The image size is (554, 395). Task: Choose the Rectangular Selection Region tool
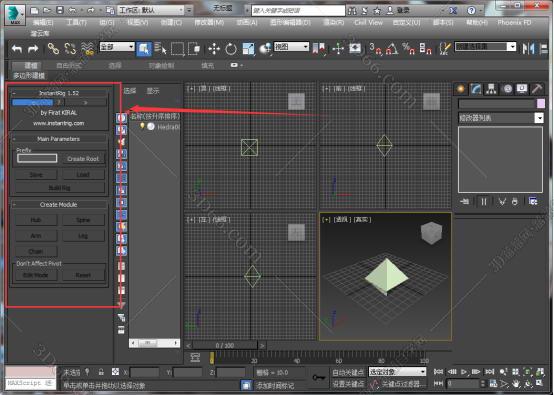click(x=177, y=48)
